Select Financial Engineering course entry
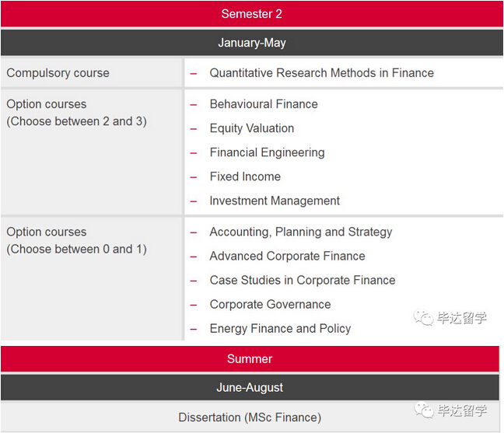Viewport: 504px width, 433px height. pyautogui.click(x=267, y=152)
